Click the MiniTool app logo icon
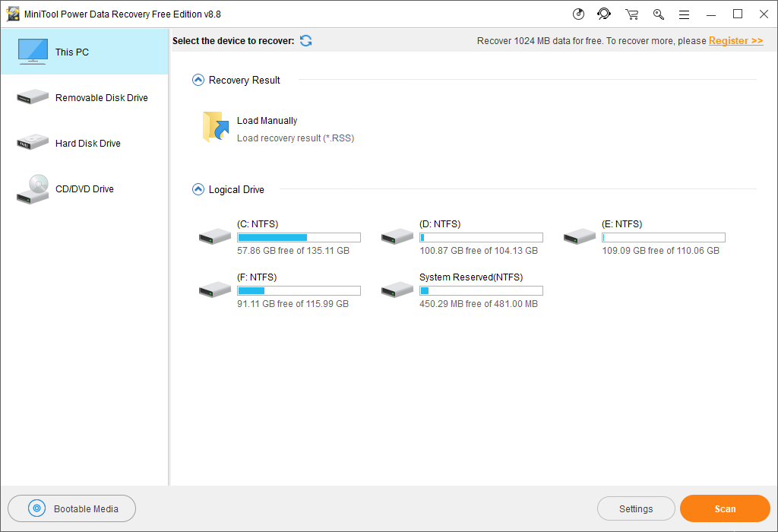 pos(13,14)
